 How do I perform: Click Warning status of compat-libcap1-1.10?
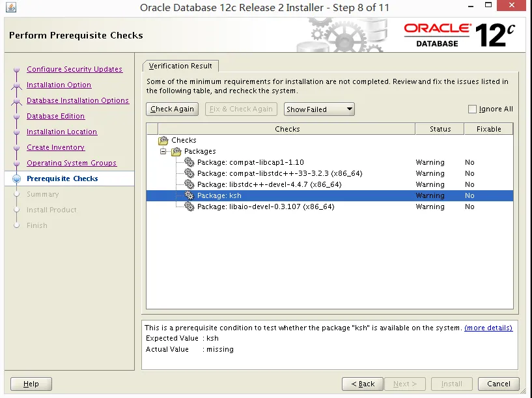point(430,162)
